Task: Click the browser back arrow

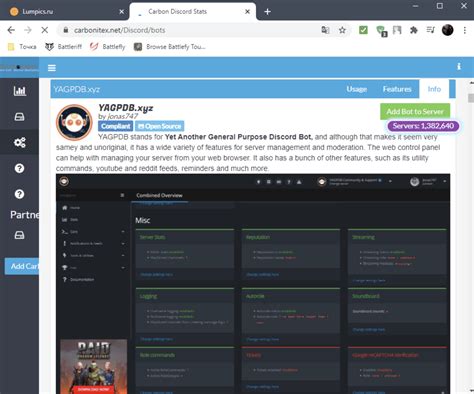Action: click(x=11, y=30)
